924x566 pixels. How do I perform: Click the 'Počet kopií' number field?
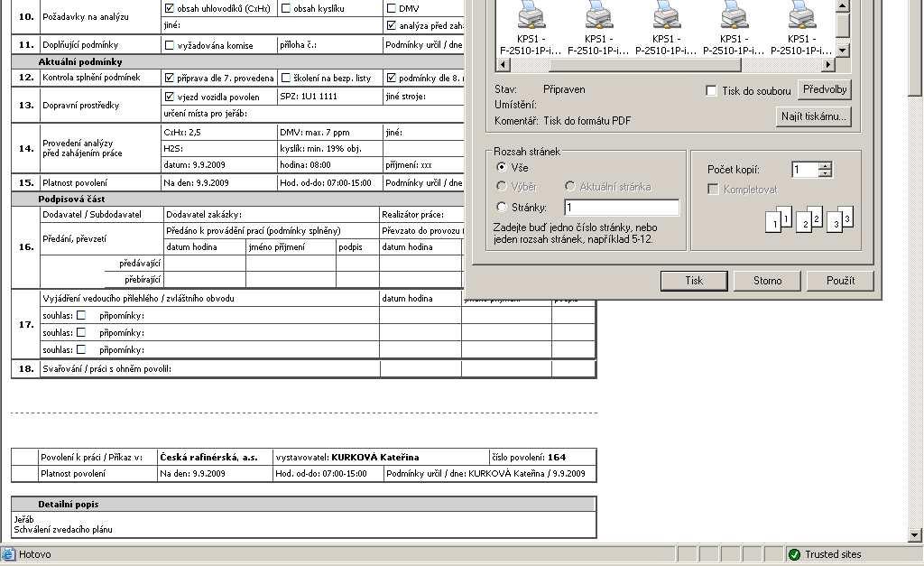tap(806, 170)
